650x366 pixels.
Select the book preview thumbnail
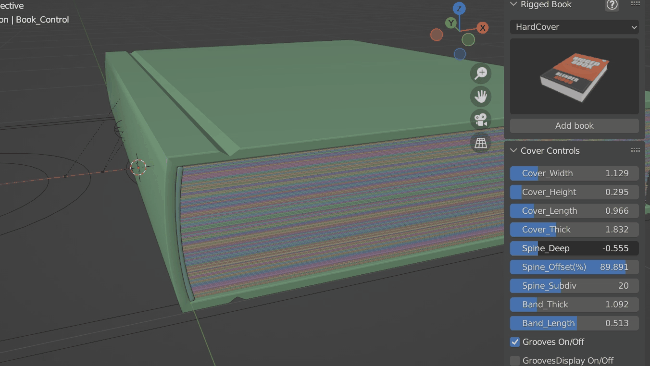click(574, 76)
